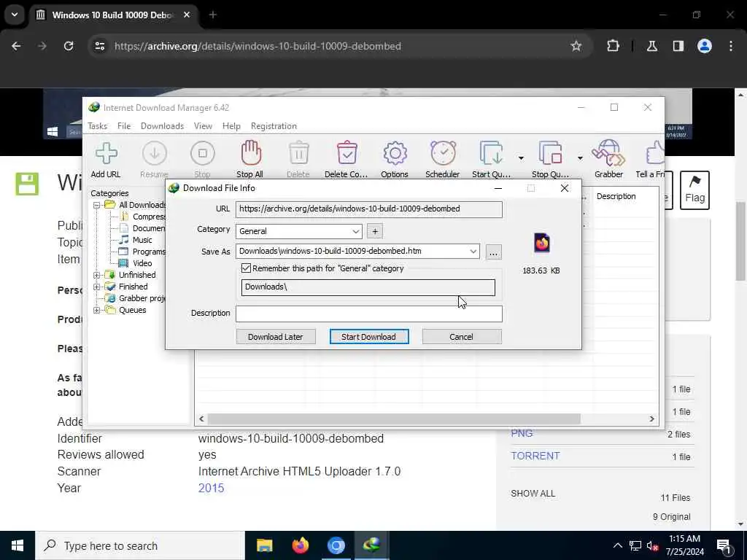747x560 pixels.
Task: Expand the Finished tree node
Action: pyautogui.click(x=97, y=287)
